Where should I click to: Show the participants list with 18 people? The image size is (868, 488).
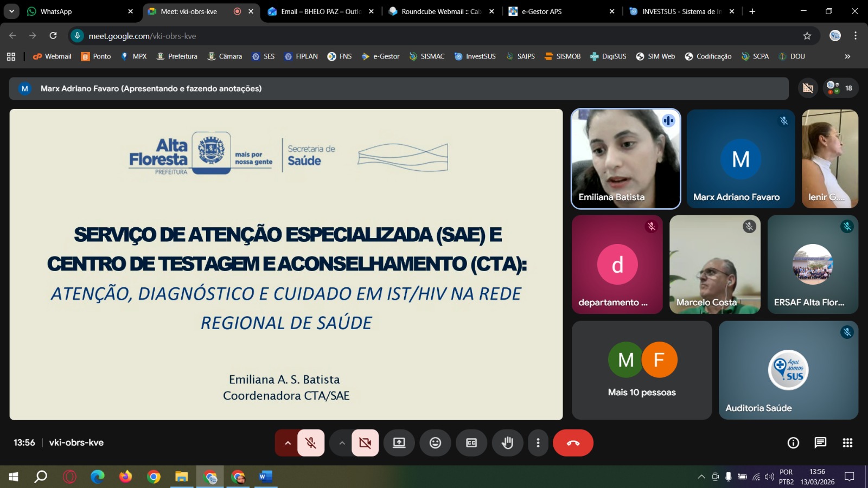pos(840,88)
